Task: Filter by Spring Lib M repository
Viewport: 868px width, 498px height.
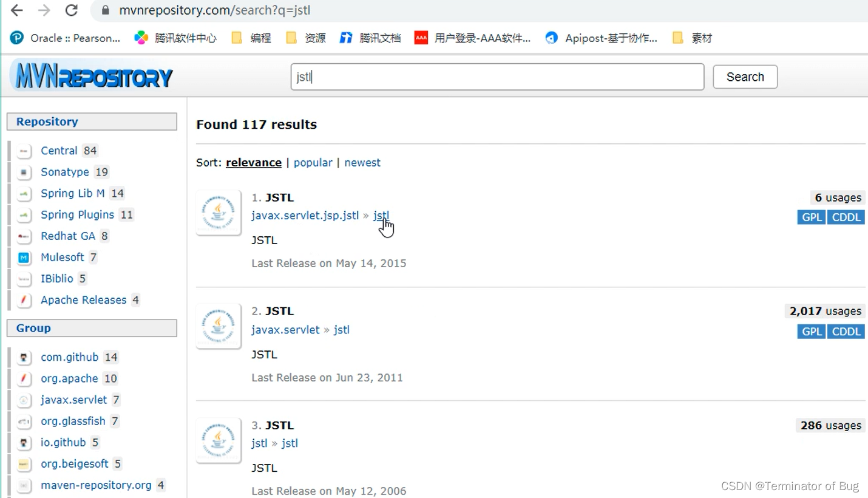Action: click(x=73, y=193)
